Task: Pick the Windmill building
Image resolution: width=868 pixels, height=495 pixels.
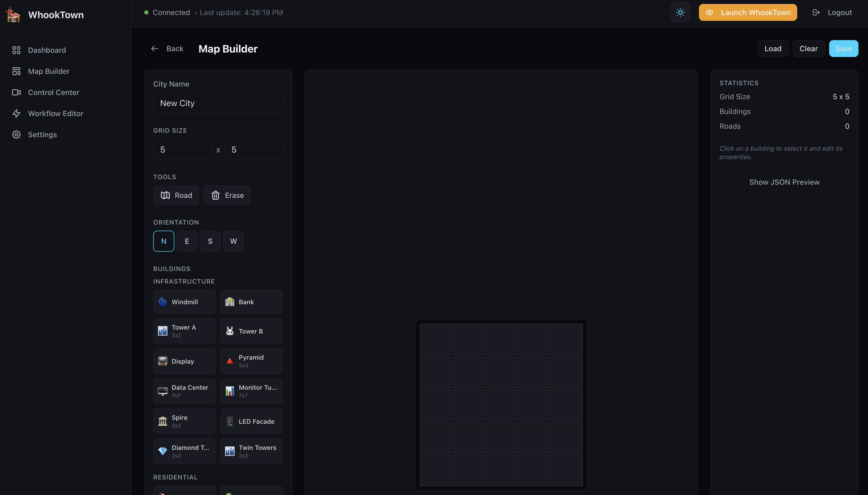Action: tap(184, 302)
